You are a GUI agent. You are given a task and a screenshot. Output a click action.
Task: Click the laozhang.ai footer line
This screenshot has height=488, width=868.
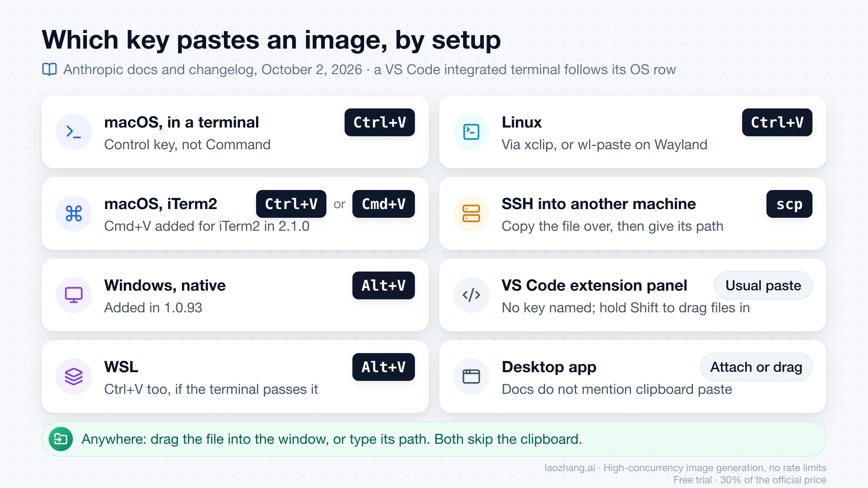tap(685, 468)
